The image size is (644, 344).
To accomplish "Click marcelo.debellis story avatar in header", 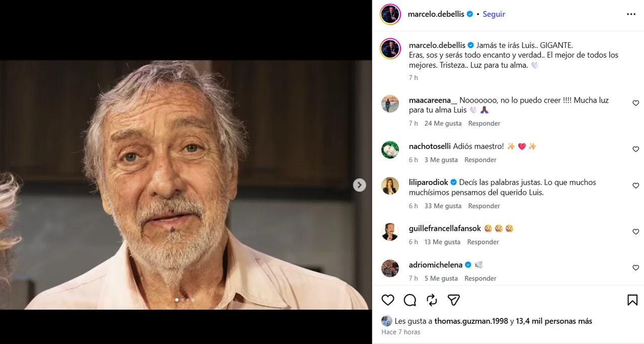I will tap(390, 14).
